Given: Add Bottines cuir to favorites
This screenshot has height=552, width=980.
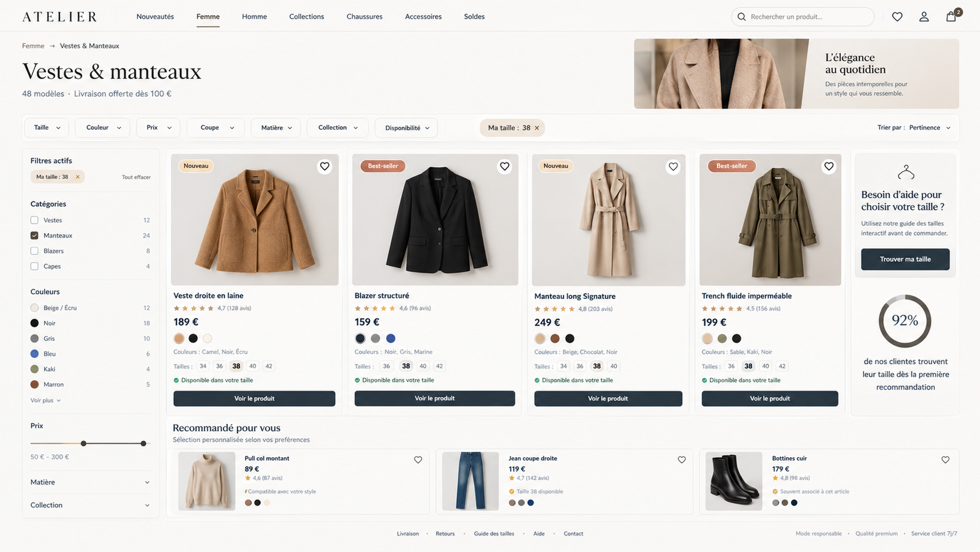Looking at the screenshot, I should (x=945, y=460).
